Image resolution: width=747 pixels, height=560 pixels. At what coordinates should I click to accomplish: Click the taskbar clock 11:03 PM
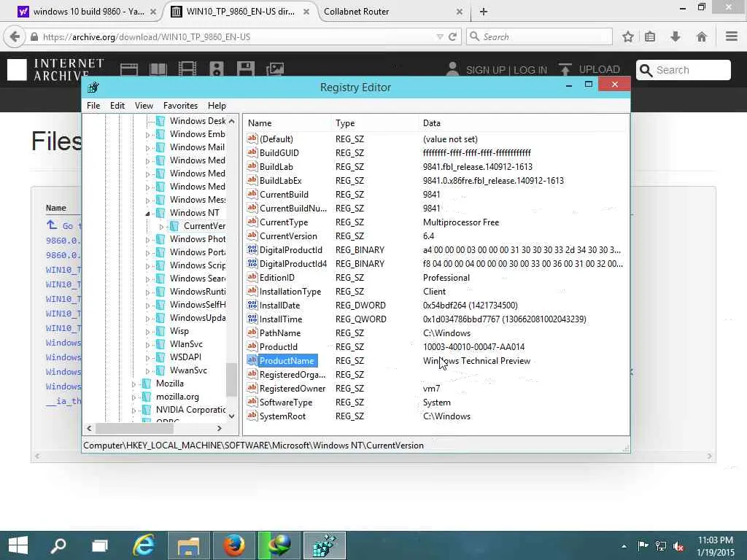(x=715, y=540)
